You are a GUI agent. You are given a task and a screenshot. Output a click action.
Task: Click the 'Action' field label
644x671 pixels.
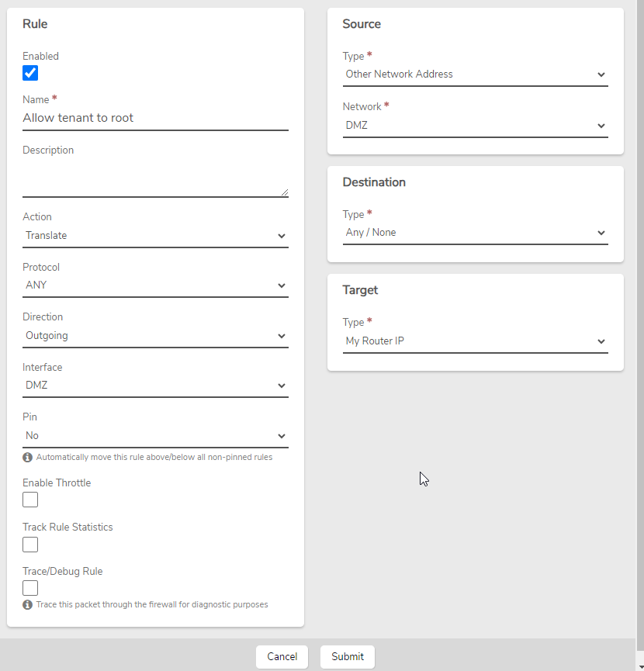point(37,217)
